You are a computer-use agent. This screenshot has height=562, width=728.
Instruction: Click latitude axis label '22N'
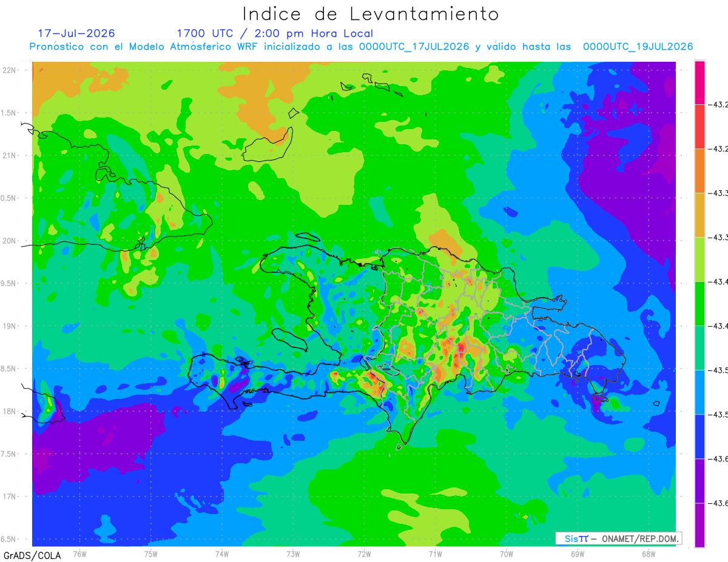coord(10,70)
